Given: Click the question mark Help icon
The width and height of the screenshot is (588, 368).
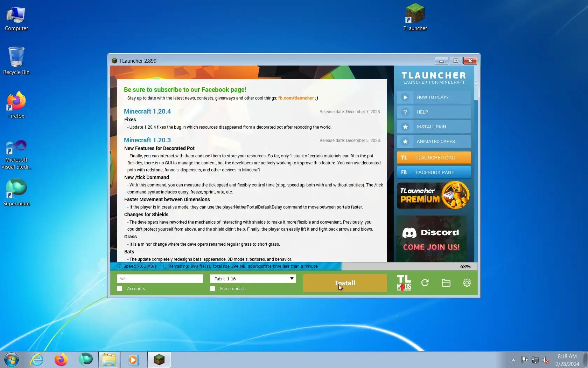Looking at the screenshot, I should click(405, 112).
